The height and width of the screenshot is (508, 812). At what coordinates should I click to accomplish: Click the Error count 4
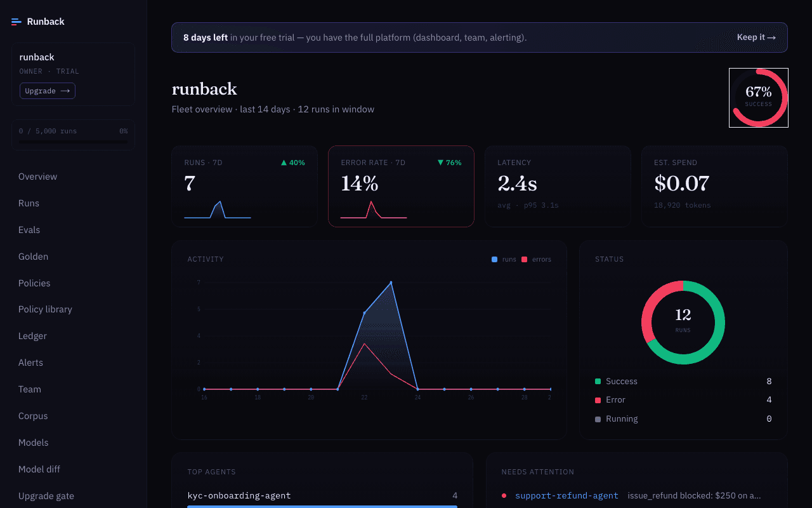[769, 400]
